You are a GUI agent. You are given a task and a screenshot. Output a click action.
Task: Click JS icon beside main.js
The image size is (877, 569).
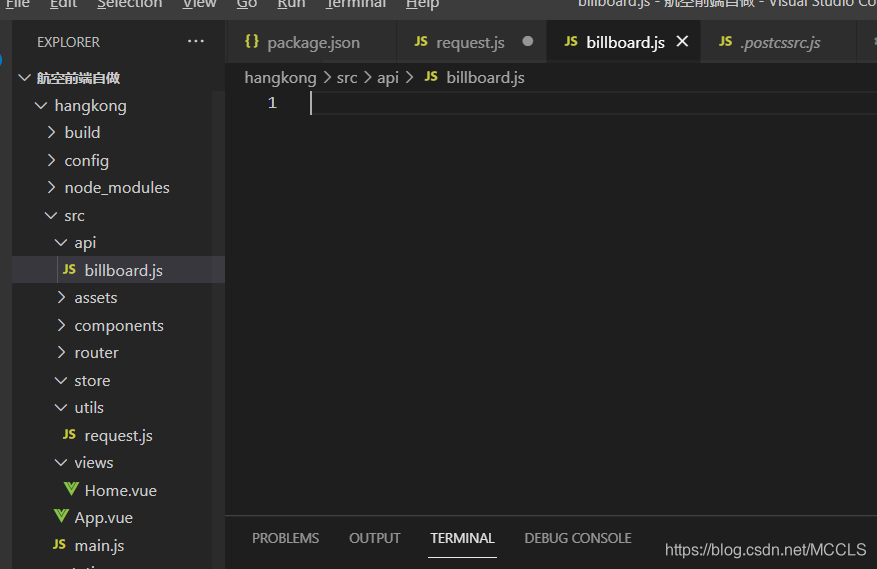tap(59, 544)
